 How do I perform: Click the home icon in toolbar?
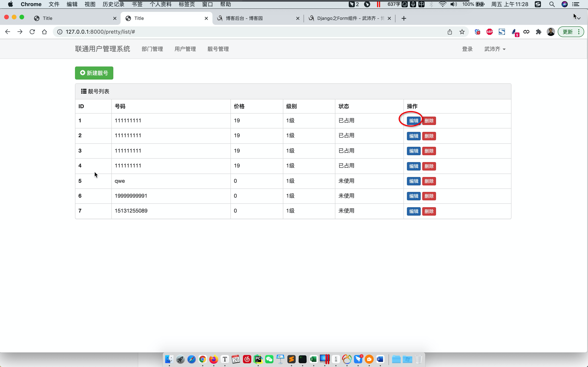pyautogui.click(x=44, y=32)
